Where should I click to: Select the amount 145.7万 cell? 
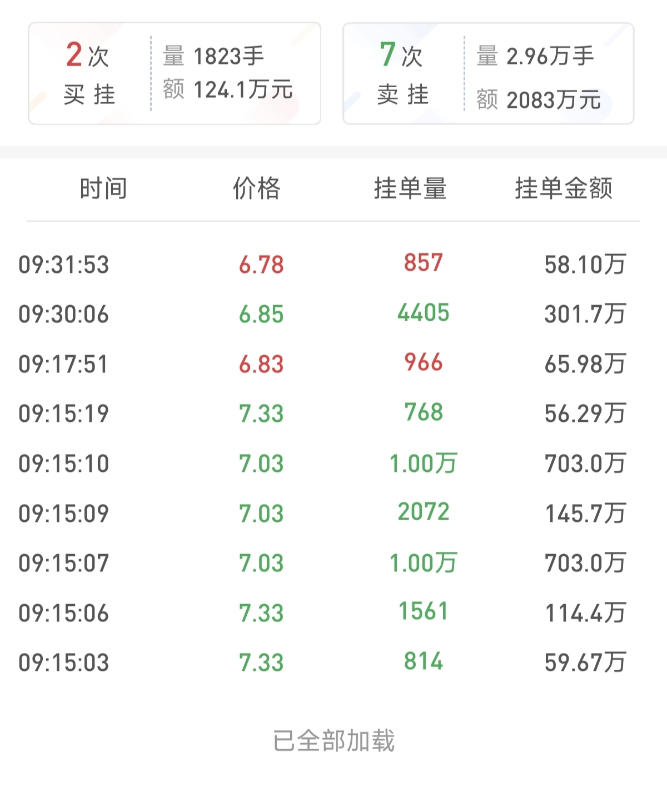585,514
